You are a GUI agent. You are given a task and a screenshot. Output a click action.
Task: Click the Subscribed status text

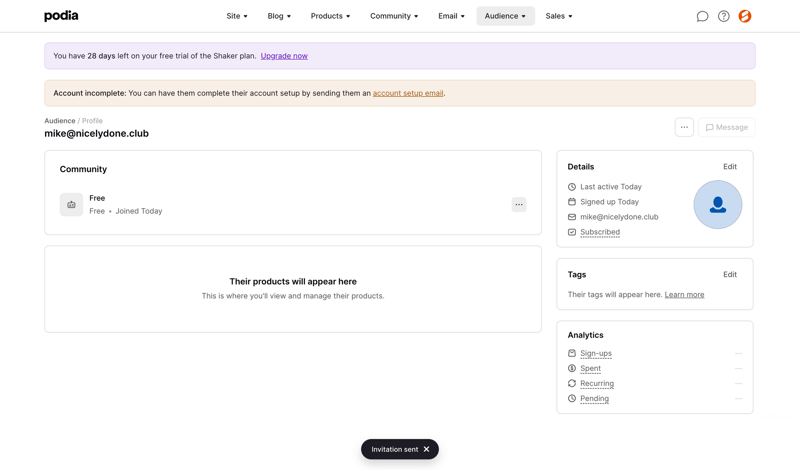(600, 232)
